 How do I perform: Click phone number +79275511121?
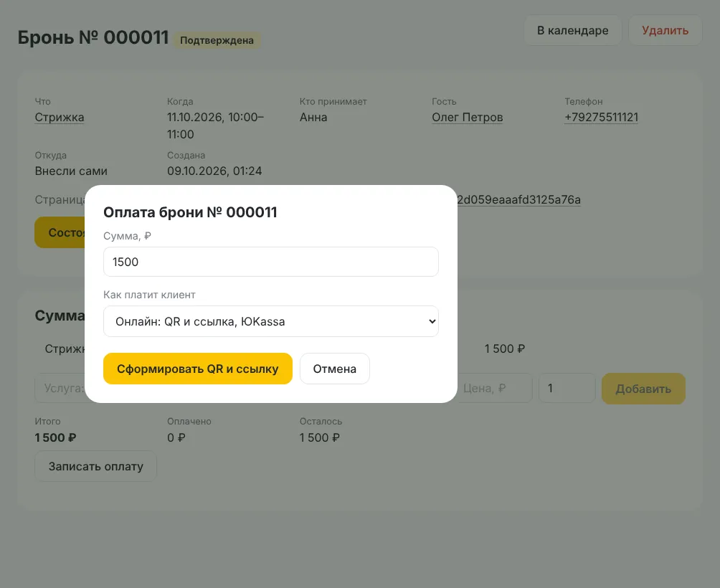click(602, 118)
